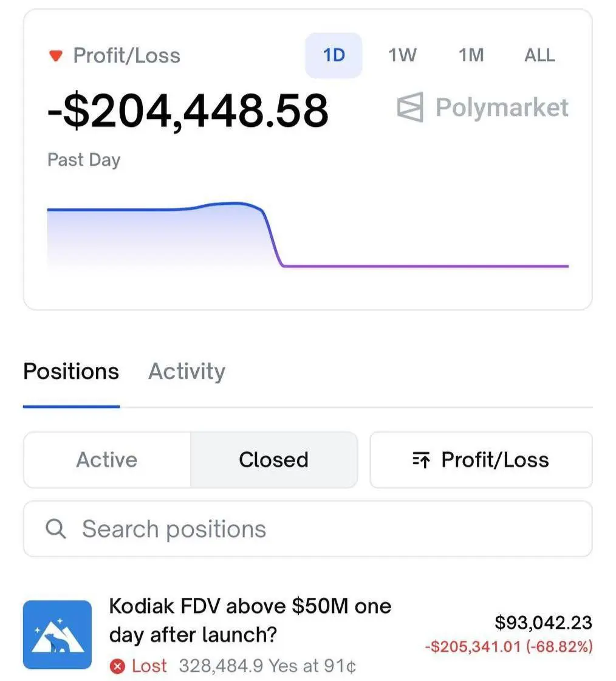This screenshot has height=681, width=616.
Task: Click the profit/loss line chart
Action: [307, 238]
